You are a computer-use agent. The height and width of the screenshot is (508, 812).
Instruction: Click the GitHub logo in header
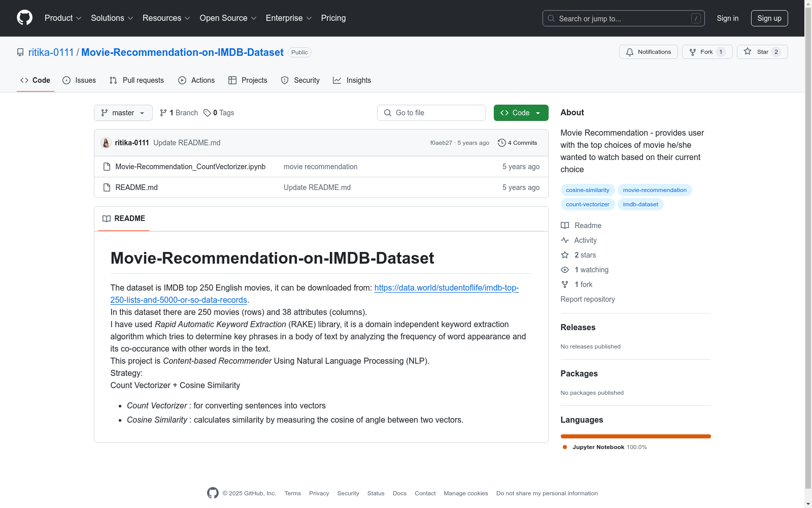coord(24,18)
